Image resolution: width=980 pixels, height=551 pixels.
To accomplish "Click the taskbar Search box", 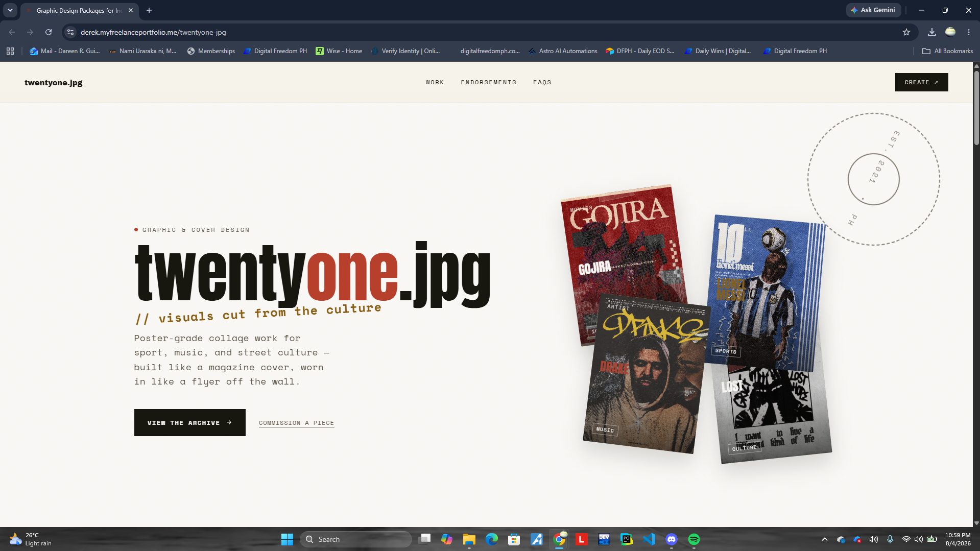I will pyautogui.click(x=356, y=539).
